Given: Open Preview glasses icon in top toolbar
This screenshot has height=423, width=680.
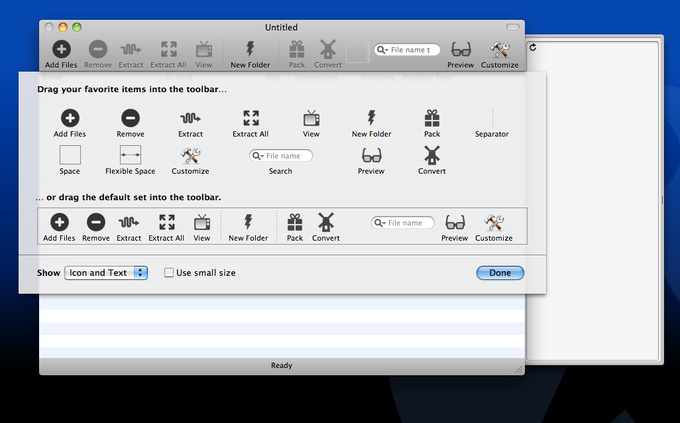Looking at the screenshot, I should (461, 49).
